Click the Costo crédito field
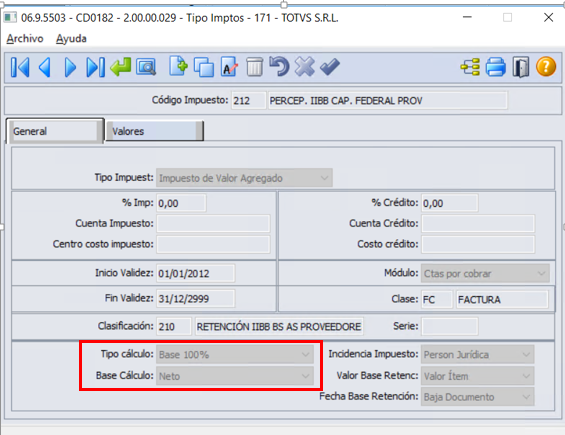 point(478,244)
